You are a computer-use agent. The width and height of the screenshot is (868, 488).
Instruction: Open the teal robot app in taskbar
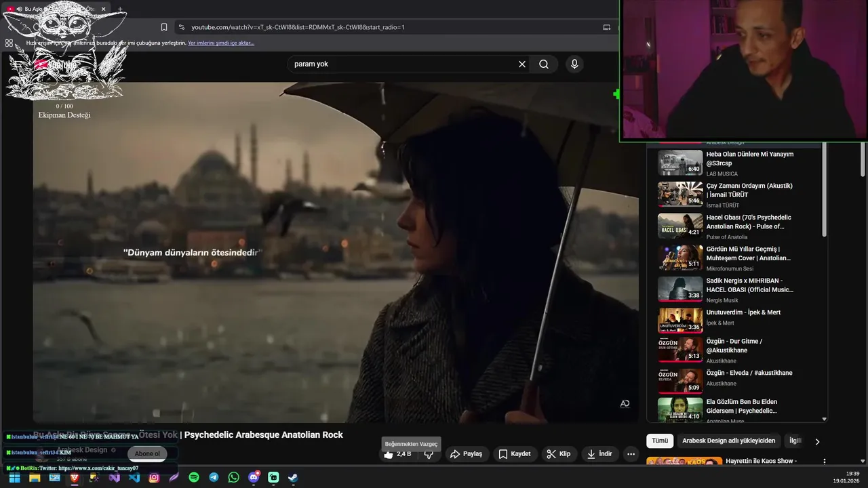[273, 478]
